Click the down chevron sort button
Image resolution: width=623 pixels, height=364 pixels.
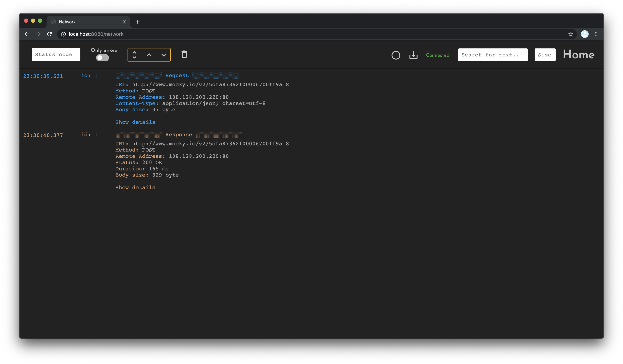tap(163, 55)
